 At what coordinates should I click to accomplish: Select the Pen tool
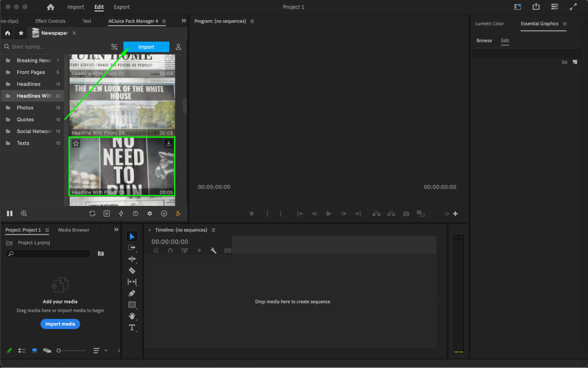pos(132,293)
